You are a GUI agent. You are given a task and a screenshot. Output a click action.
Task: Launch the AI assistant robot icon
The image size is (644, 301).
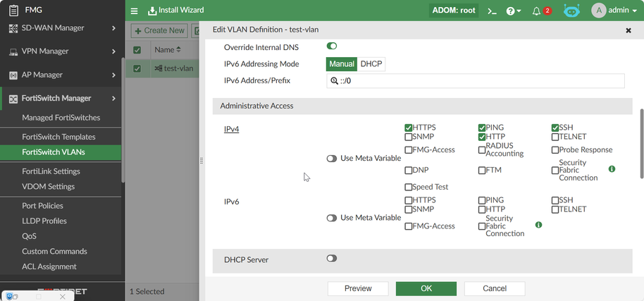571,11
